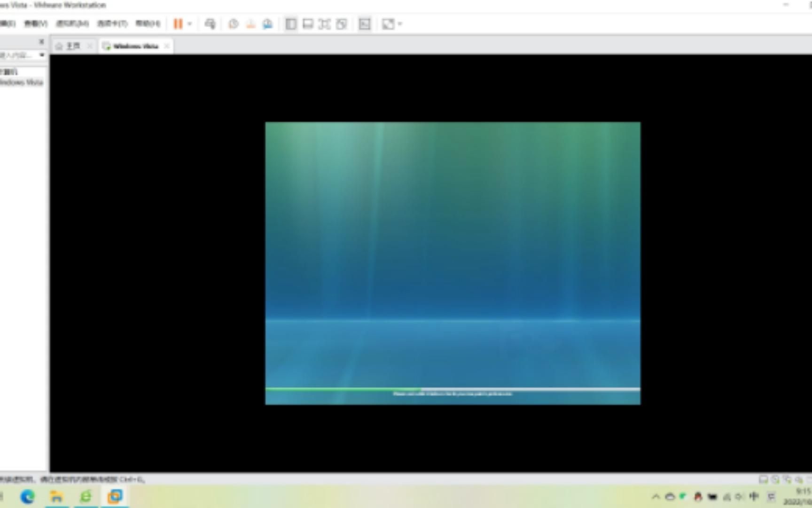Open the snapshot manager
The height and width of the screenshot is (508, 812).
coord(267,24)
